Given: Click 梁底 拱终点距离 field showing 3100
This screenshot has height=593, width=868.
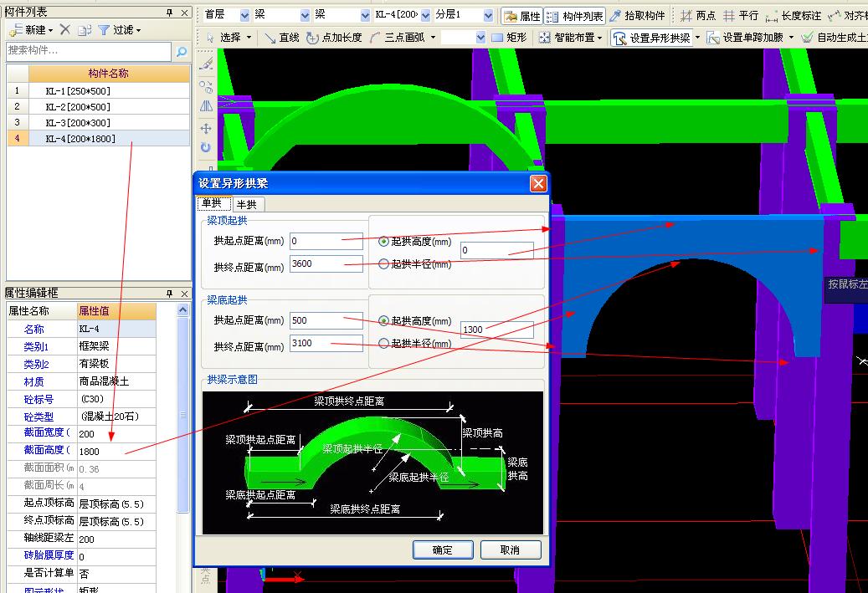Looking at the screenshot, I should (x=326, y=343).
